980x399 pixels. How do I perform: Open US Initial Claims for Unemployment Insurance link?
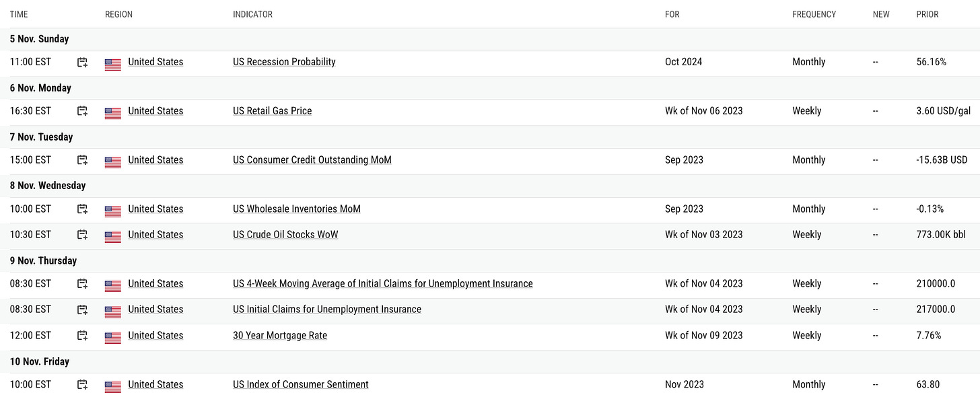tap(327, 310)
